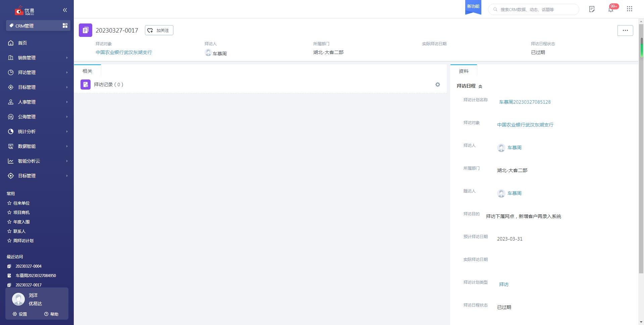Select the 资料 tab

tap(464, 71)
